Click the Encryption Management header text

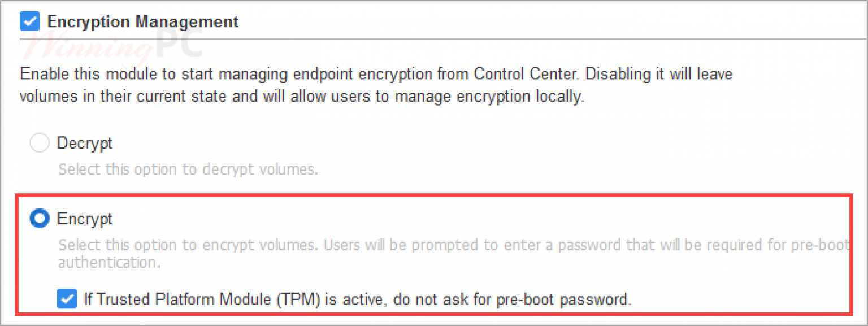pyautogui.click(x=144, y=21)
